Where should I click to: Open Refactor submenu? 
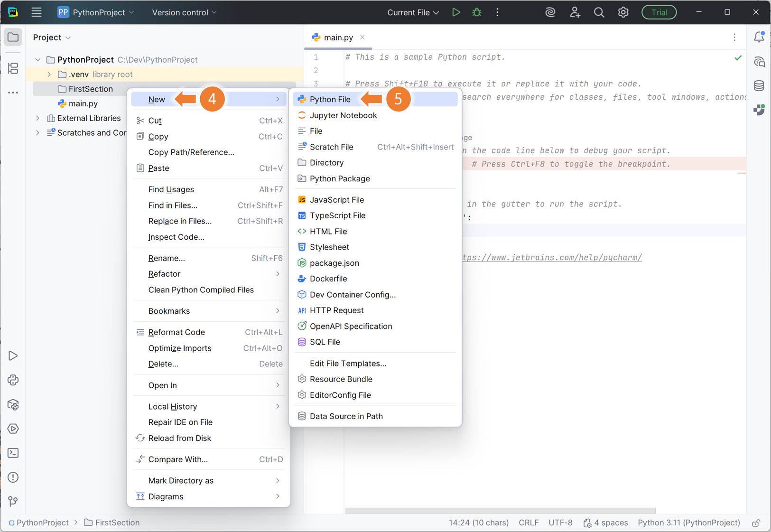tap(209, 274)
